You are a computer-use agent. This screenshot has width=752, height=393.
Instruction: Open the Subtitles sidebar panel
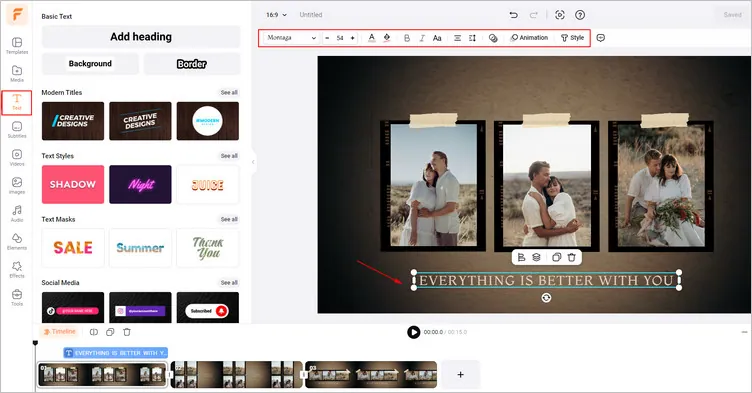pos(17,130)
